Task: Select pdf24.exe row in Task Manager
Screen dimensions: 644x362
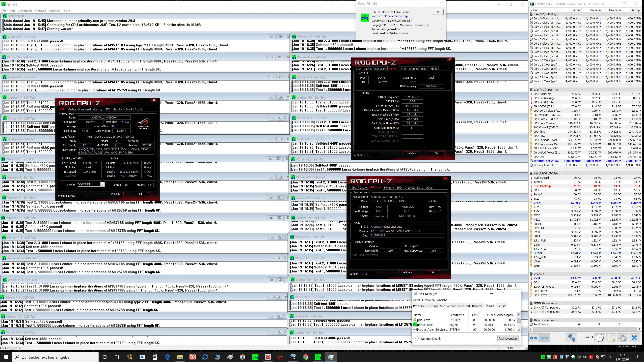Action: coord(465,320)
